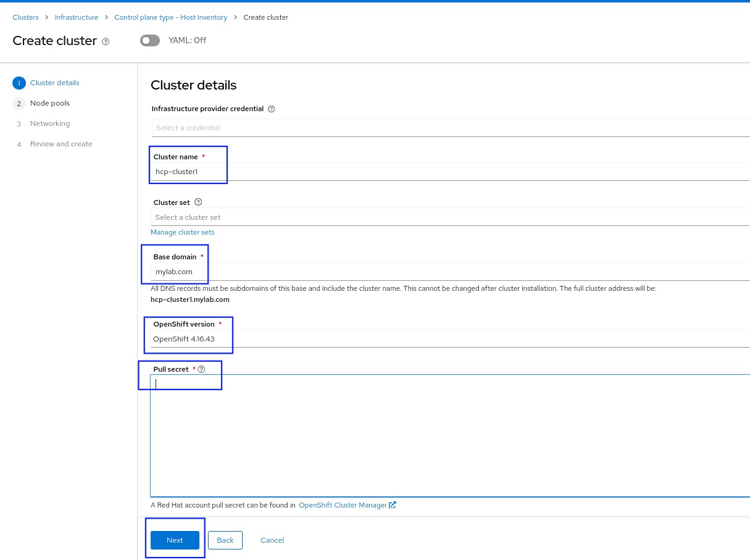Viewport: 750px width, 560px height.
Task: Click external link icon after OpenShift Cluster Manager
Action: pos(393,505)
